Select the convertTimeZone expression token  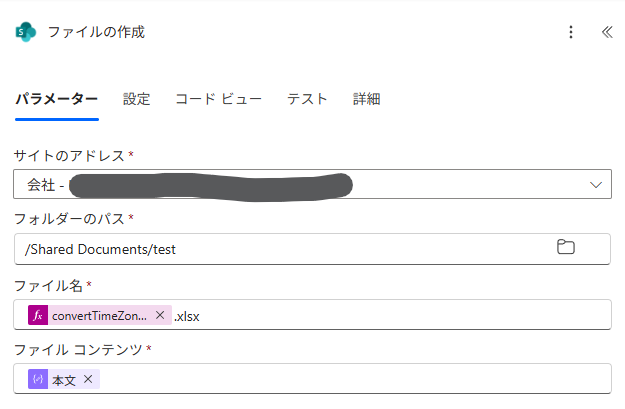[x=99, y=315]
